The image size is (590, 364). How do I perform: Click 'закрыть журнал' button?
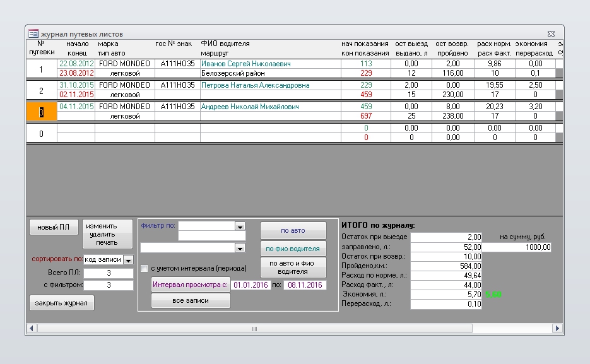point(61,303)
